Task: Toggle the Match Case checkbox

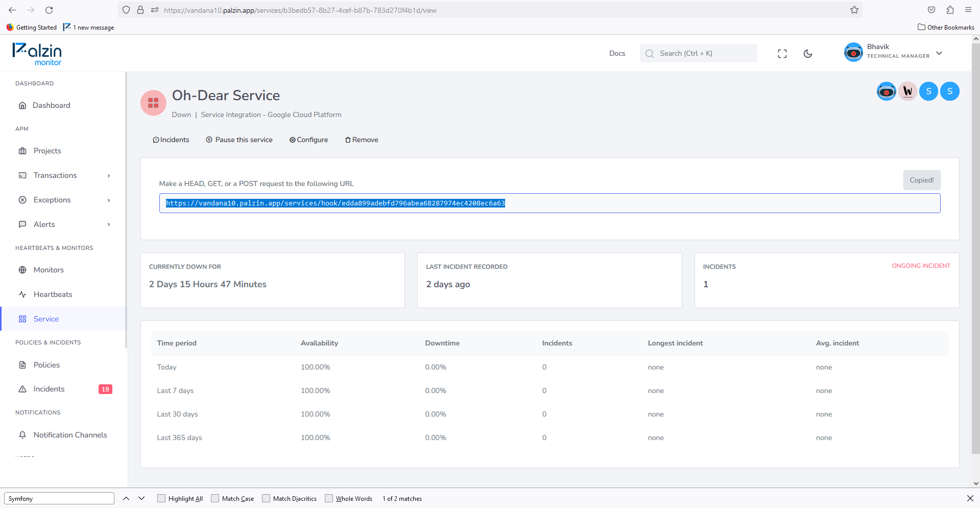Action: click(215, 498)
